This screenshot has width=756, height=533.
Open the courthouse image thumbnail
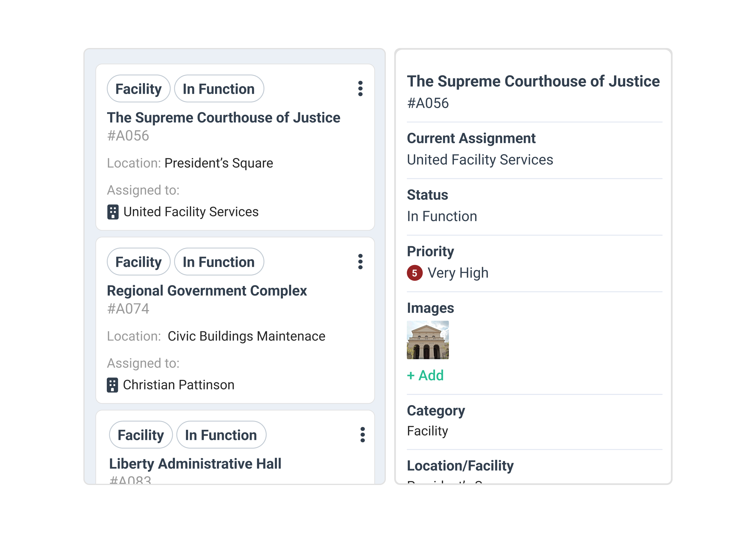tap(428, 340)
